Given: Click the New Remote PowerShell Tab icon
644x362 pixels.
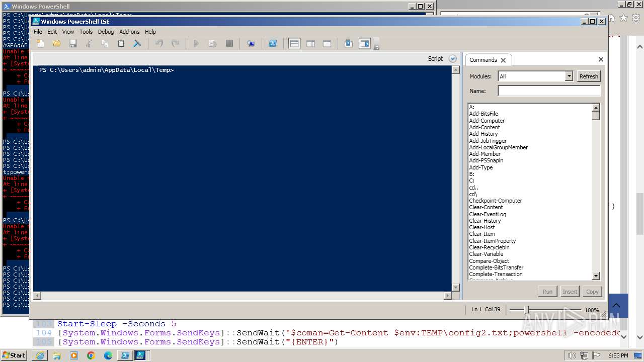Looking at the screenshot, I should [x=251, y=44].
